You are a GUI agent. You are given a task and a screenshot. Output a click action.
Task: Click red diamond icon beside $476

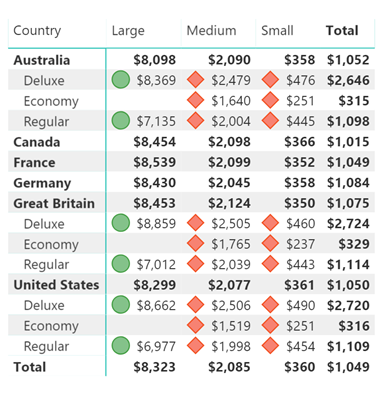pyautogui.click(x=270, y=80)
